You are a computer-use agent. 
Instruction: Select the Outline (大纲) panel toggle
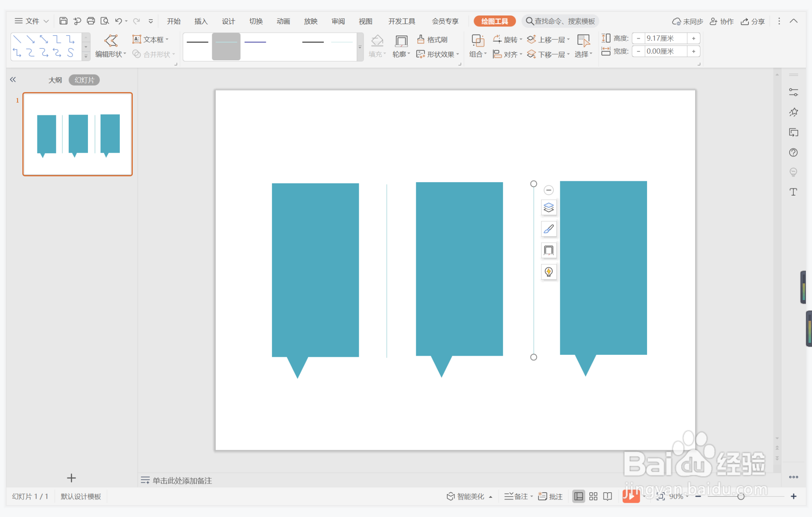coord(55,80)
